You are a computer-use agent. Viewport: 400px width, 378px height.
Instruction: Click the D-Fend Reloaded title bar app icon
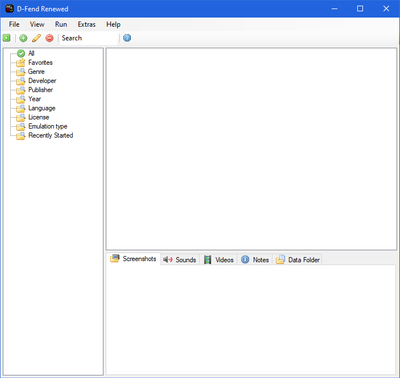[x=9, y=9]
